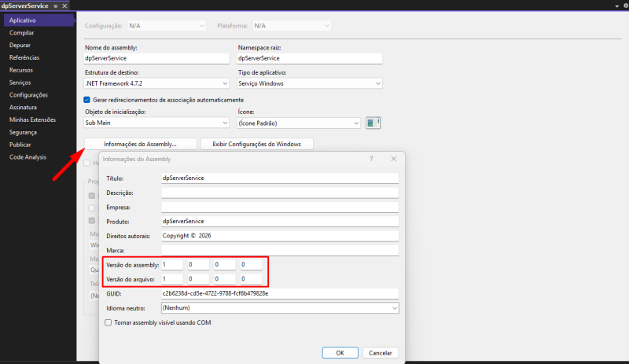Toggle Gerar redirecionamentos de associação automaticamente
Viewport: 629px width, 364px height.
pos(86,100)
